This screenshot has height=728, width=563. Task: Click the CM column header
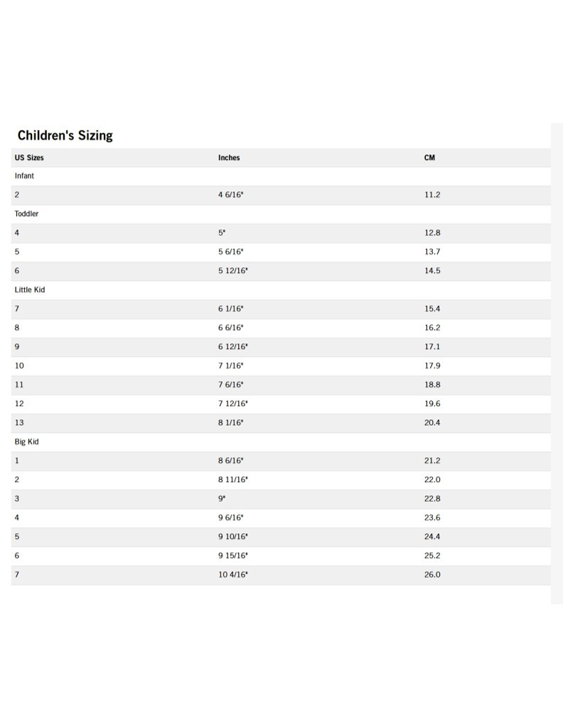(429, 158)
